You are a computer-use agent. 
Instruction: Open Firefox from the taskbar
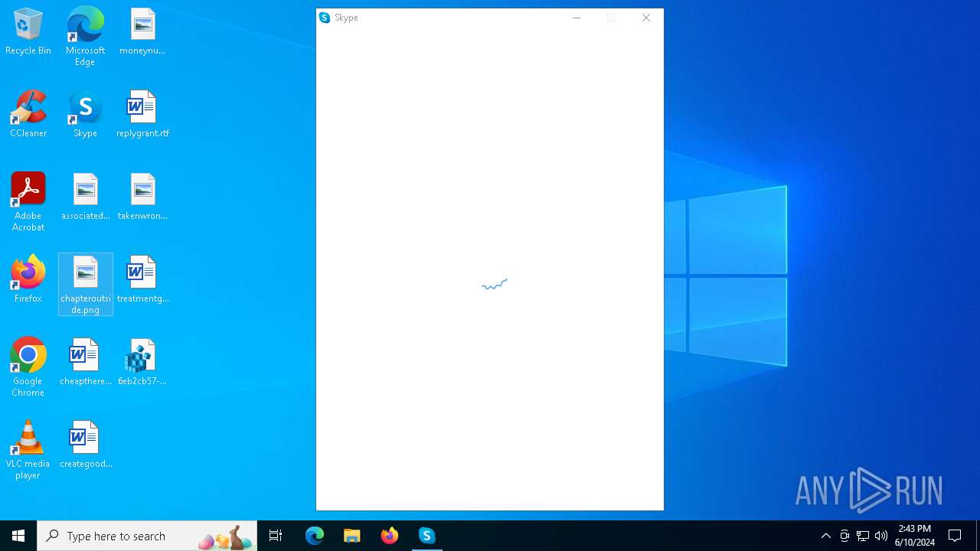[x=390, y=536]
